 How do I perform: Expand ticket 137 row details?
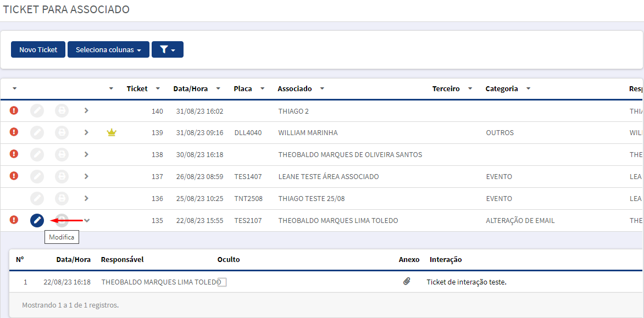(x=86, y=176)
